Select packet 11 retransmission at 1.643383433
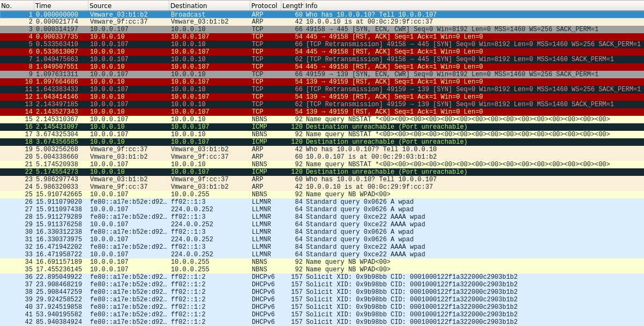Screen dimensions: 644x326 [x=322, y=90]
